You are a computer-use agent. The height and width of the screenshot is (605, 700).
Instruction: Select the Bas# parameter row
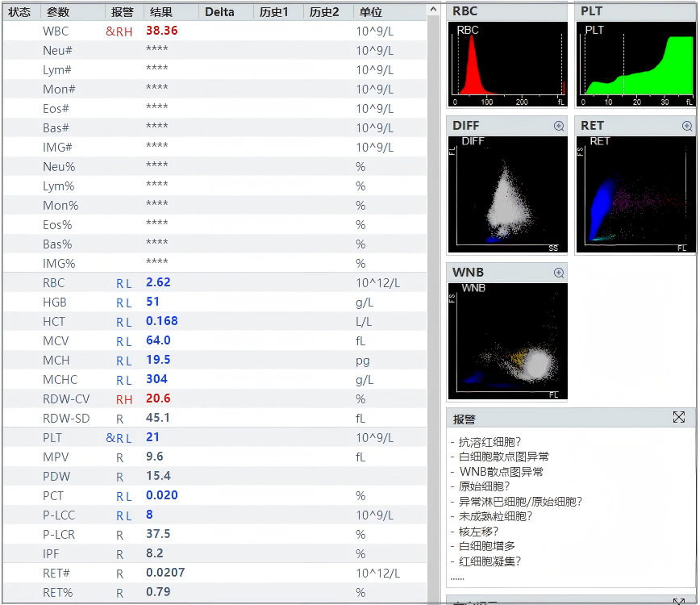coord(215,128)
